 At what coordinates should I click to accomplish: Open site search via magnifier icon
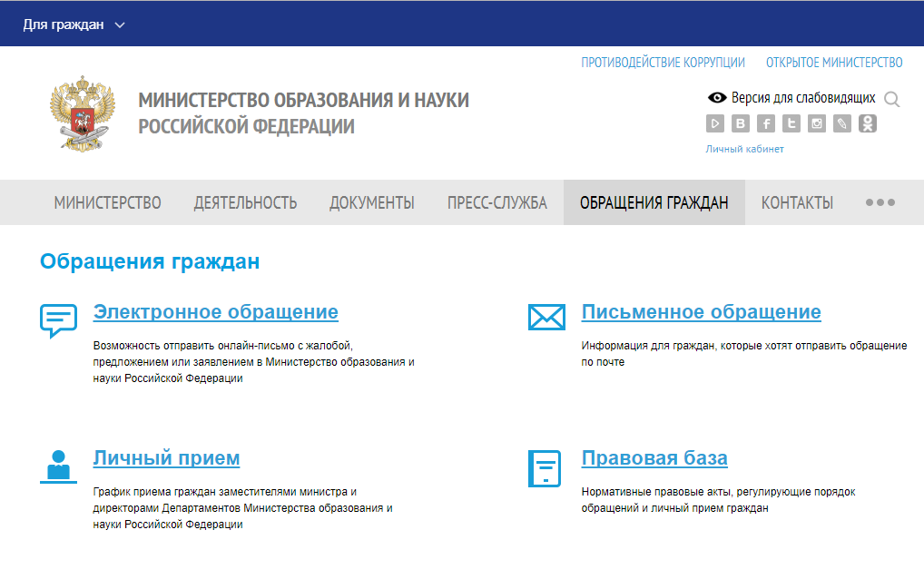coord(891,99)
